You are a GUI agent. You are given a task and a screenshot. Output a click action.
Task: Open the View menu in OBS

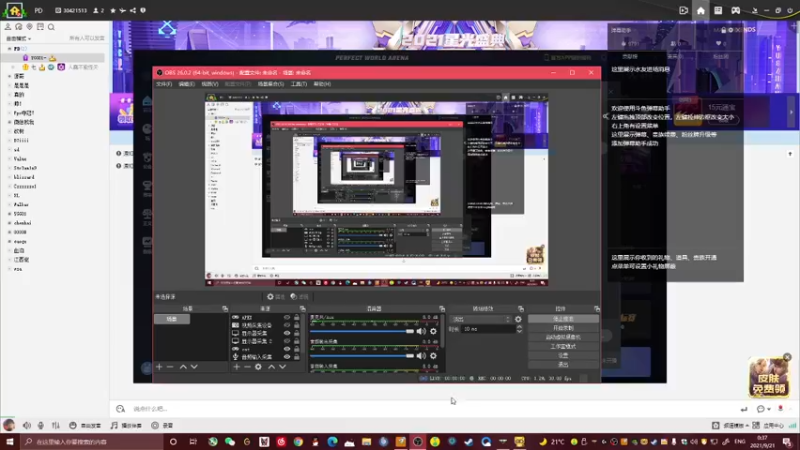click(209, 84)
